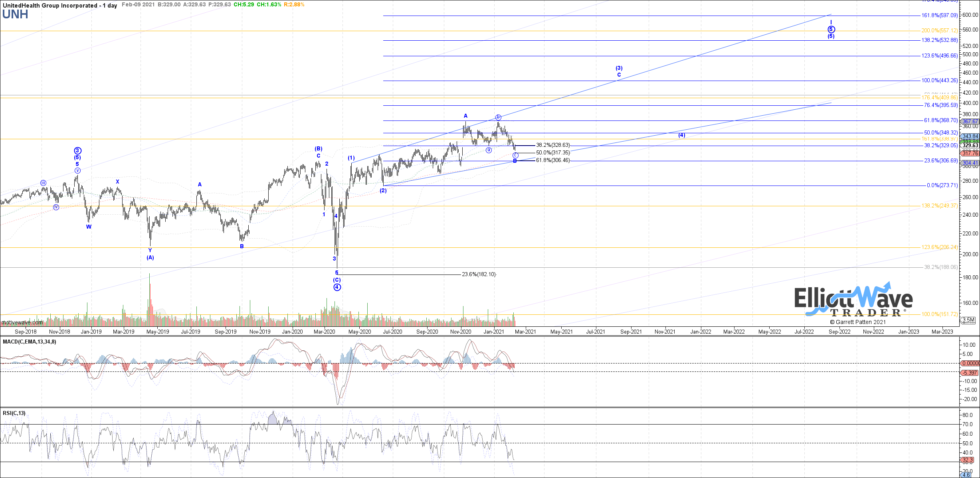Click the (1) wave label near May-2020
The height and width of the screenshot is (478, 980).
[x=351, y=158]
